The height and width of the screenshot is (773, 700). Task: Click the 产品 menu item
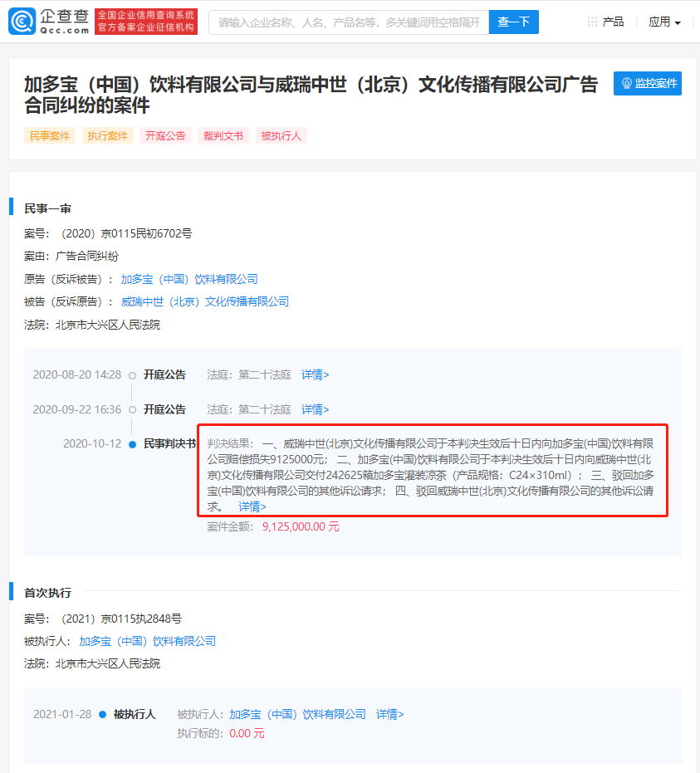(x=613, y=22)
